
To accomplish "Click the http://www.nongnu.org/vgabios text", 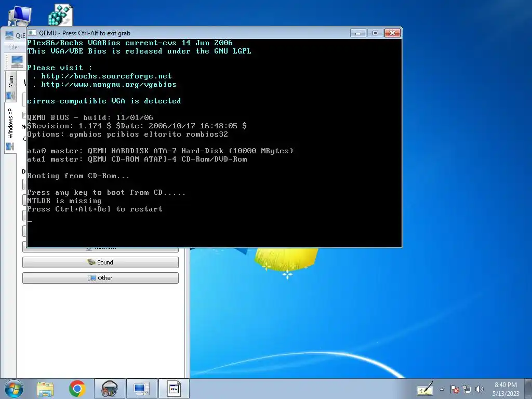I will pyautogui.click(x=109, y=85).
